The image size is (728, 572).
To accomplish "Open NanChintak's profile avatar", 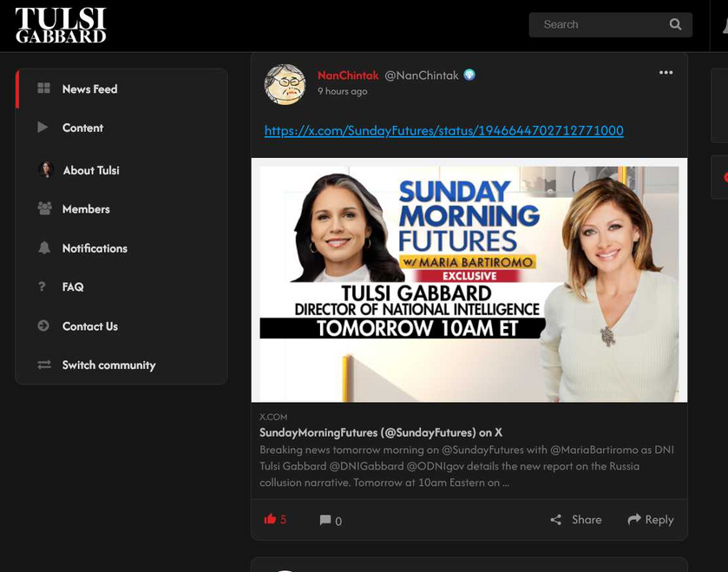I will coord(285,84).
